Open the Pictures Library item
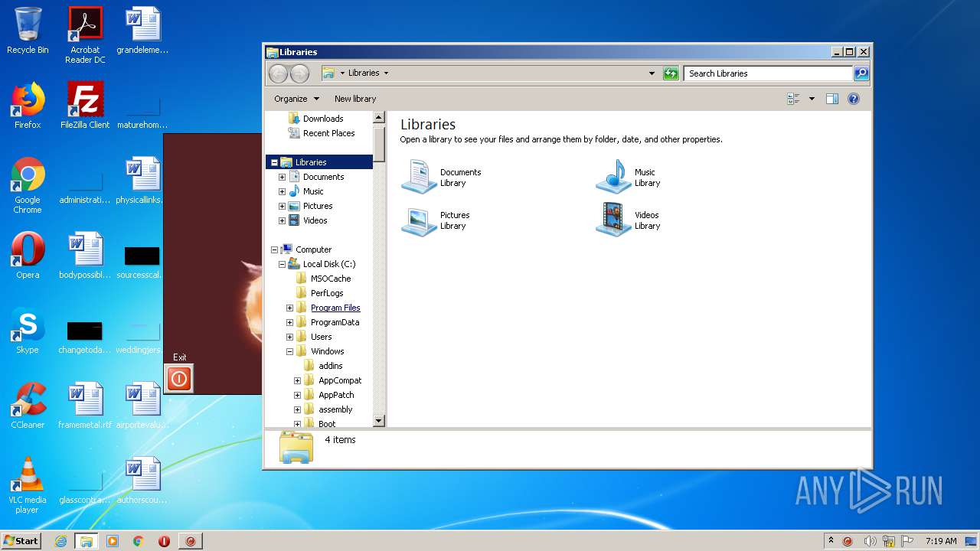Viewport: 980px width, 551px height. 436,220
